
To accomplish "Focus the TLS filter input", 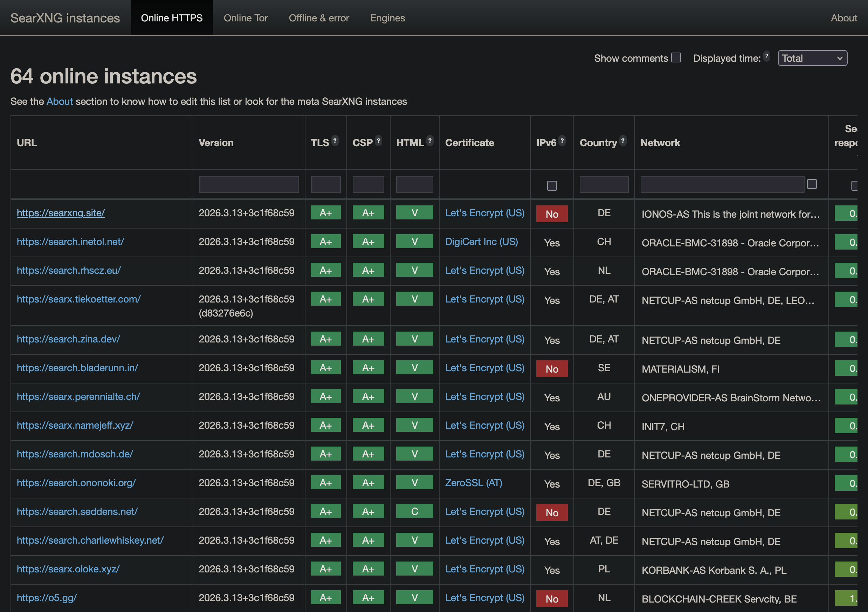I will [325, 184].
